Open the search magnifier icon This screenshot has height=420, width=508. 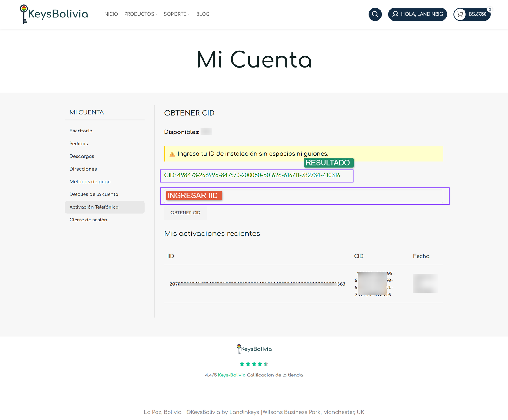point(375,14)
